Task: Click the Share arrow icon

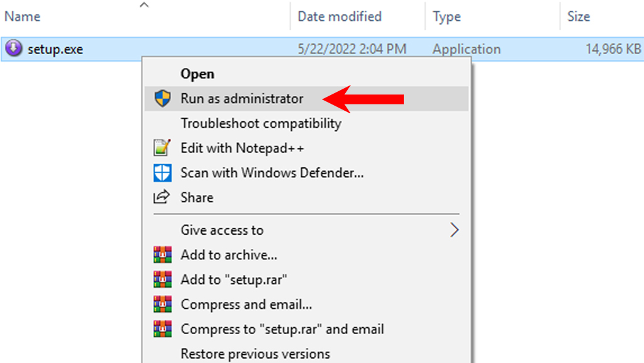Action: click(163, 198)
